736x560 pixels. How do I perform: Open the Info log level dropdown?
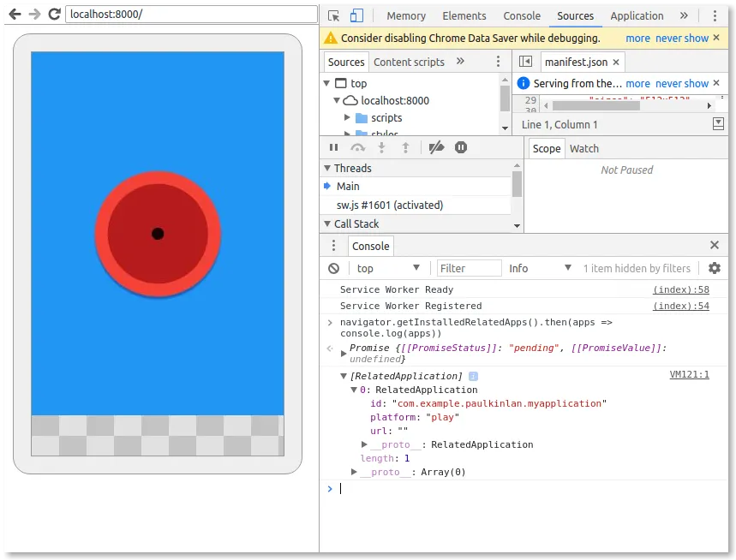[x=540, y=268]
